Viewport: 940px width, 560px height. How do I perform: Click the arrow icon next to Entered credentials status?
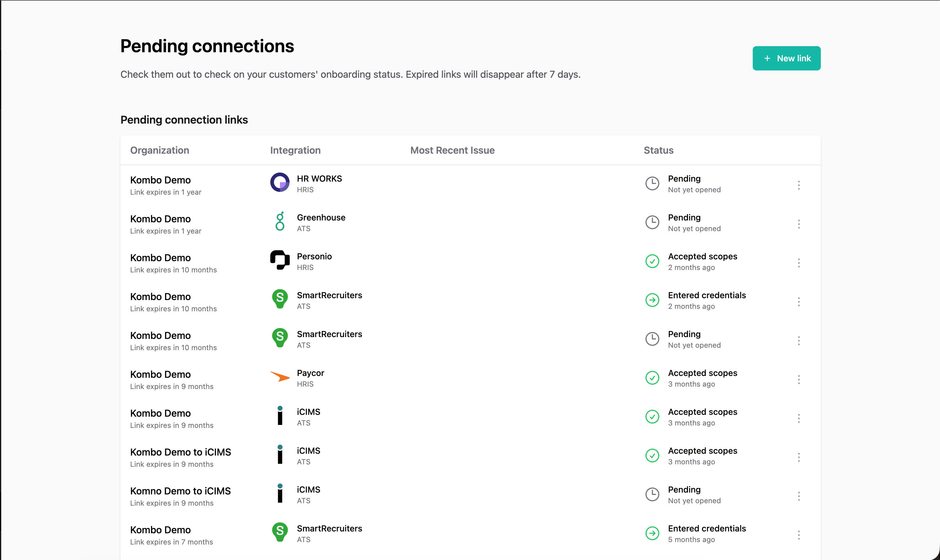[x=652, y=300]
